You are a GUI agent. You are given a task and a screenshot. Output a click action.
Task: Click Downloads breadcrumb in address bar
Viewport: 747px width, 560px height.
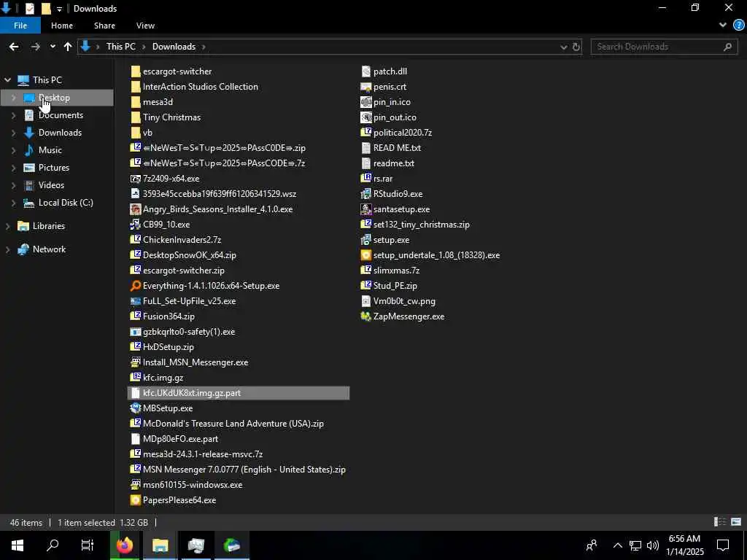[174, 47]
